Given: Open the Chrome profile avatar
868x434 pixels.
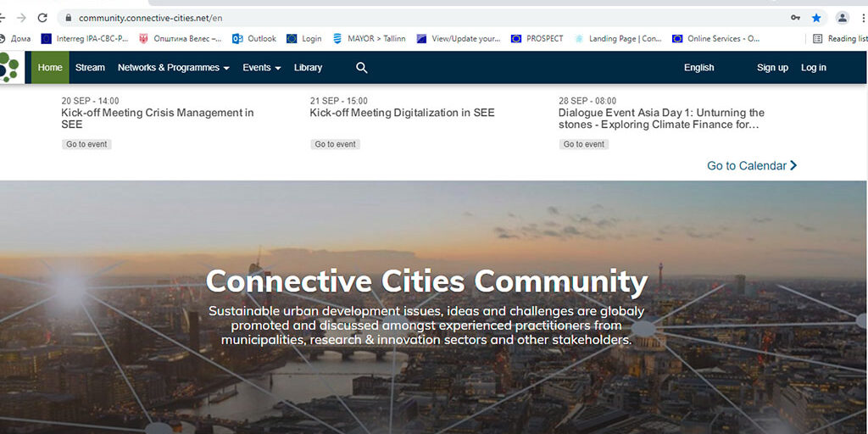Looking at the screenshot, I should tap(842, 18).
